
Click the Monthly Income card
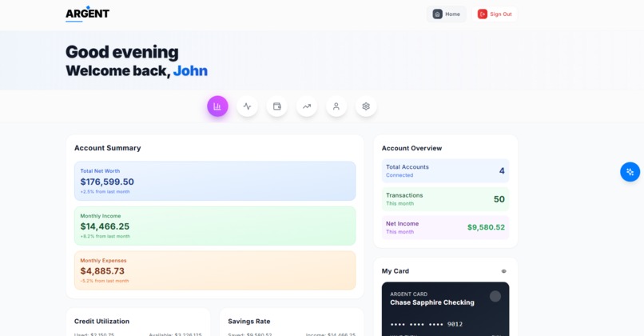click(215, 226)
